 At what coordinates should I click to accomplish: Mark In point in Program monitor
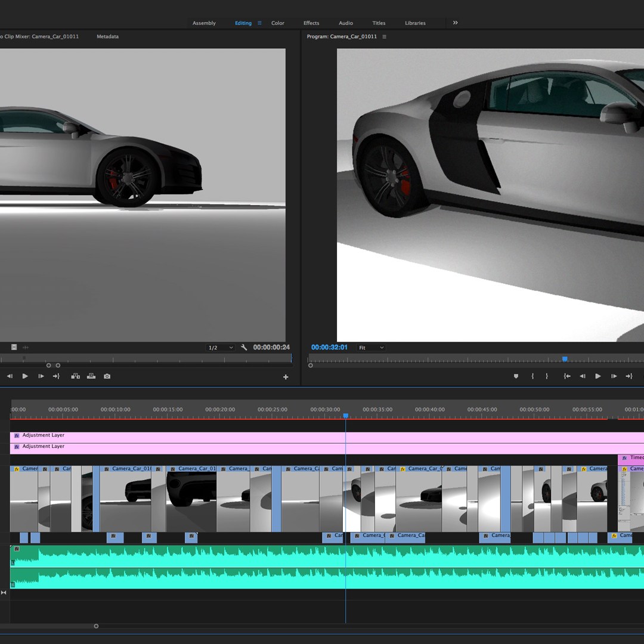[532, 376]
